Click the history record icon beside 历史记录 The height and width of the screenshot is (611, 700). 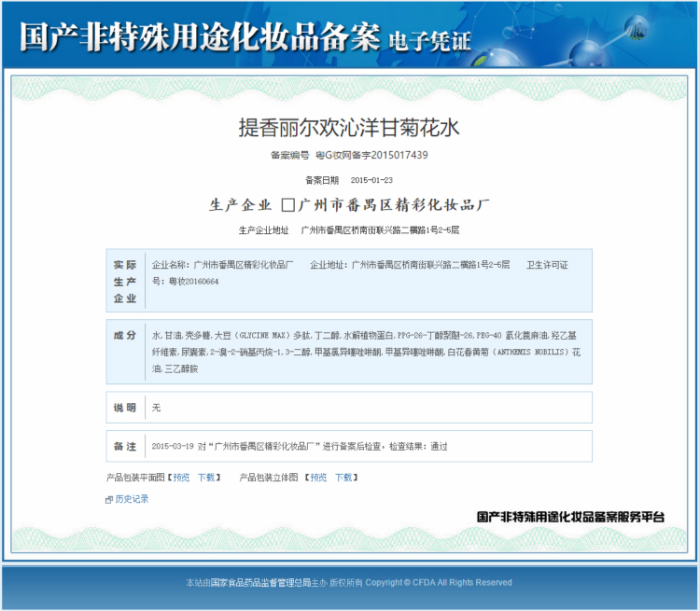[109, 500]
